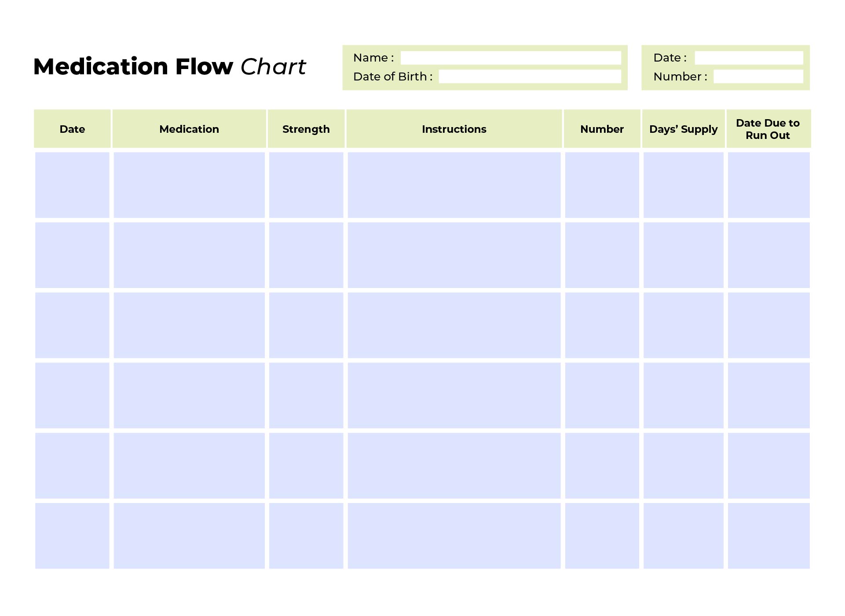
Task: Select the Days' Supply column header
Action: [683, 129]
